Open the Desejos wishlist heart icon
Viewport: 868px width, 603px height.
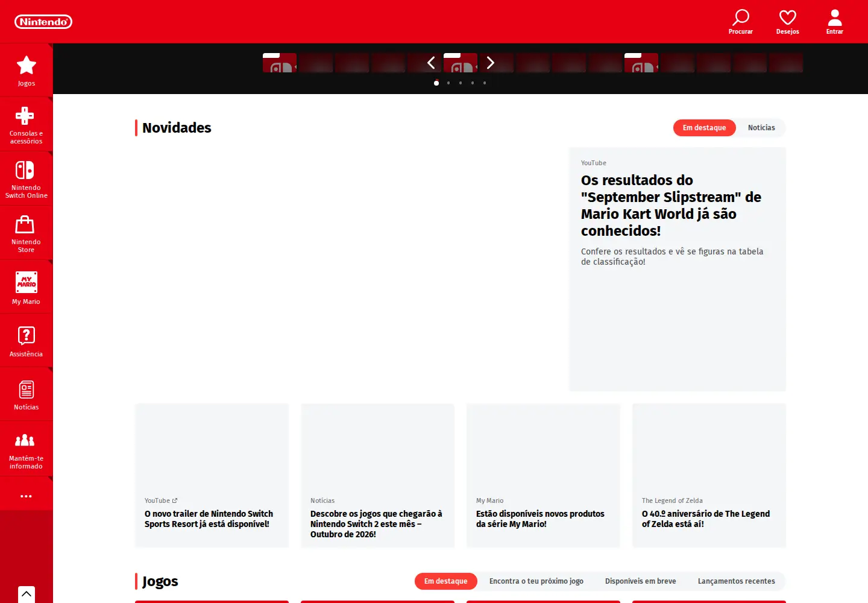[788, 22]
